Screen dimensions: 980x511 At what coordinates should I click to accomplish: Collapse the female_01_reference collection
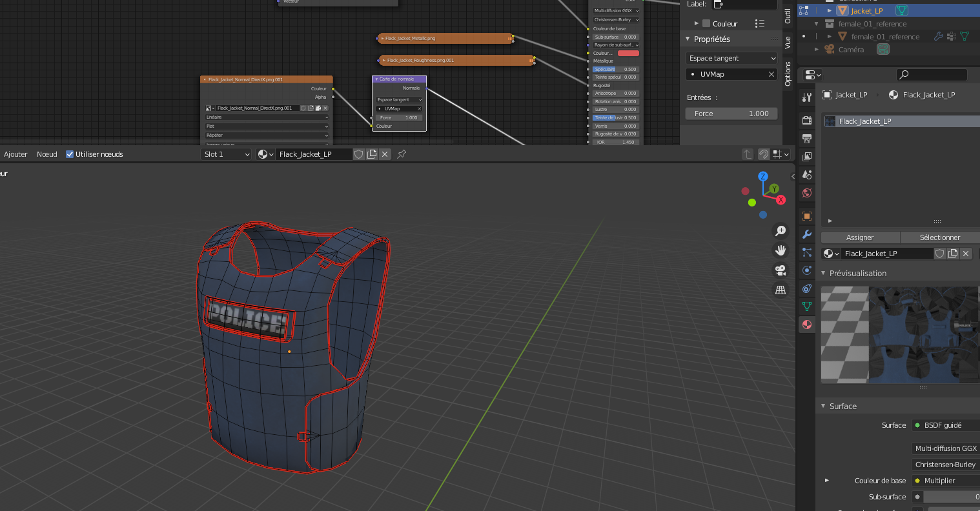tap(817, 24)
